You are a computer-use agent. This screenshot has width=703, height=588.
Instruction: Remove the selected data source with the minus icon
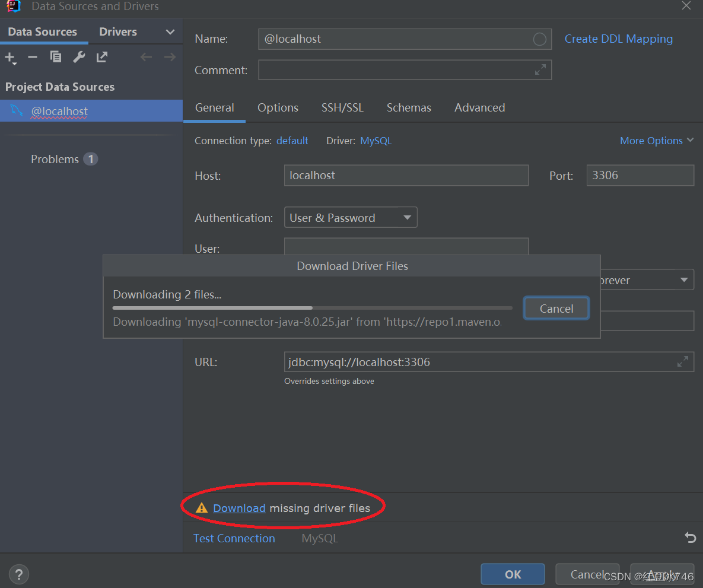coord(32,57)
